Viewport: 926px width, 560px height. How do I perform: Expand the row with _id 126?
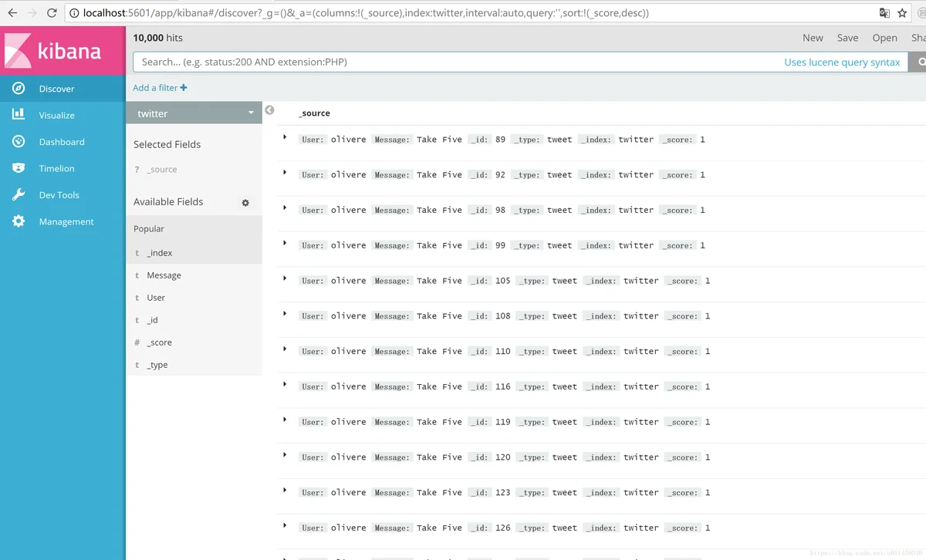(x=285, y=525)
